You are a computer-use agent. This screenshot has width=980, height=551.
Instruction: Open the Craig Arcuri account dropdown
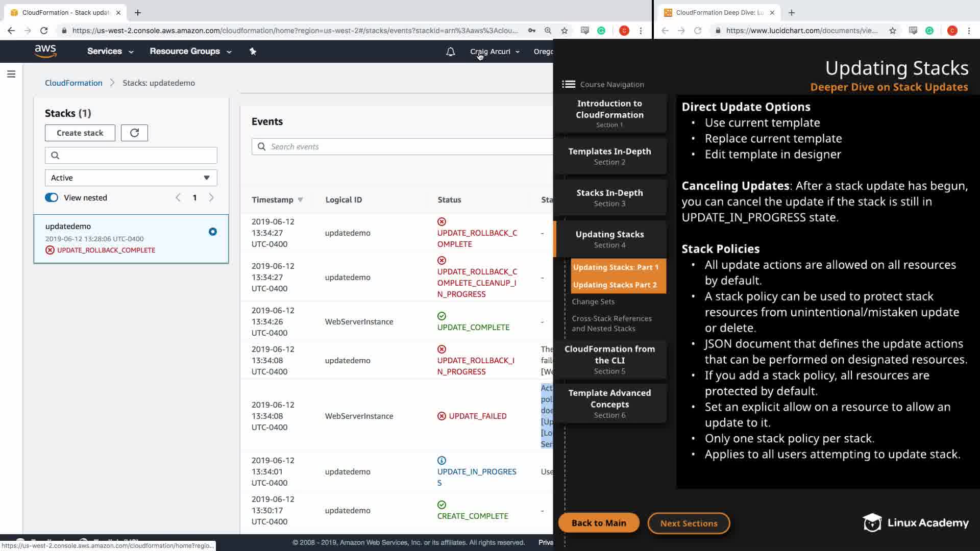tap(494, 52)
